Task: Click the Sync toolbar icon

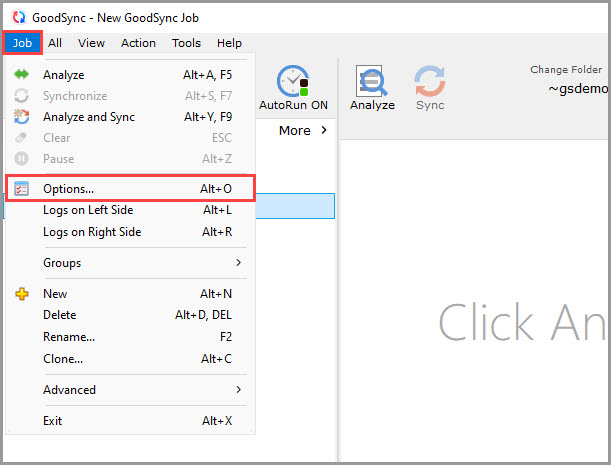Action: (x=430, y=82)
